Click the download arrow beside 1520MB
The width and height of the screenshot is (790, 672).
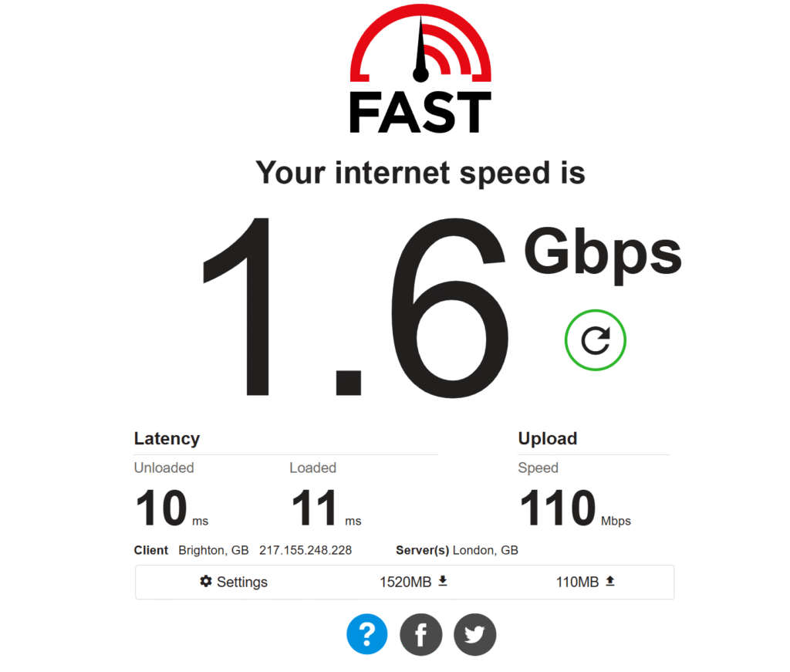pyautogui.click(x=442, y=581)
